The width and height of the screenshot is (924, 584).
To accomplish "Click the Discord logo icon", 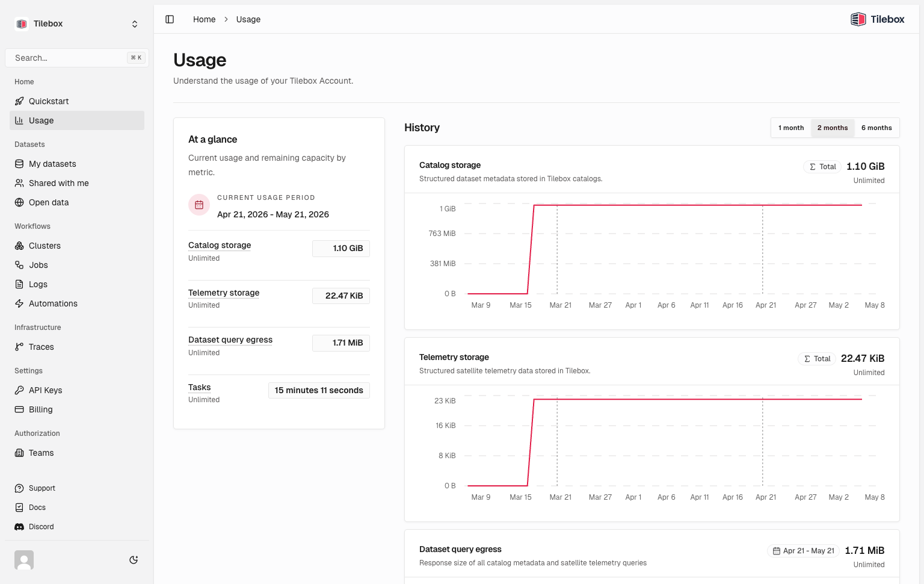I will 19,527.
